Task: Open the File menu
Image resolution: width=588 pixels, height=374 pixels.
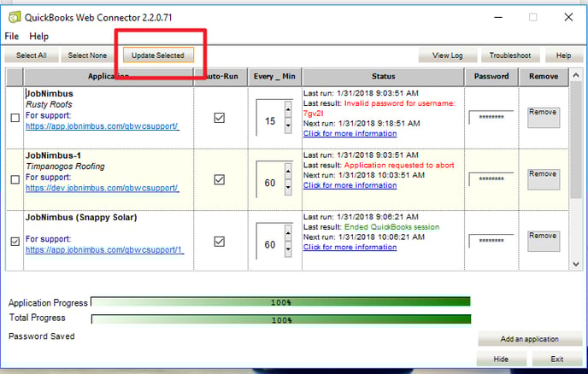Action: [12, 37]
